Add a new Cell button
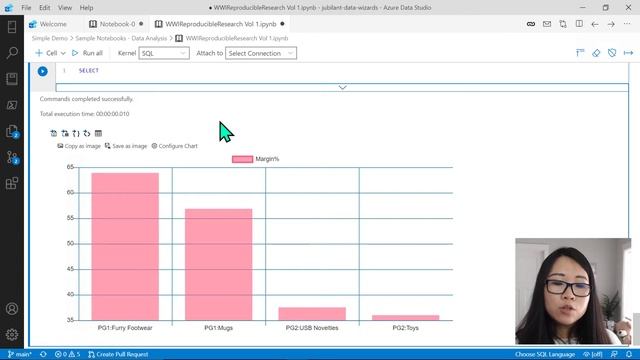Image resolution: width=640 pixels, height=360 pixels. pos(46,53)
